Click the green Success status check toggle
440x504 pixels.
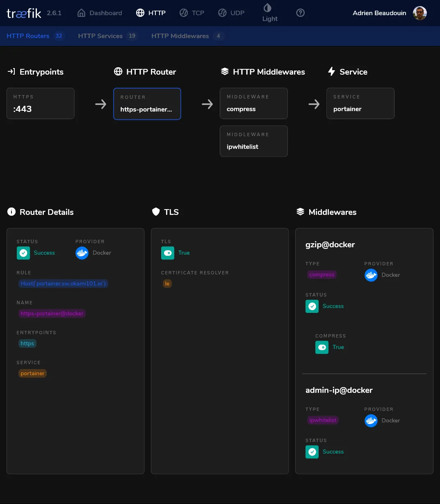[23, 253]
